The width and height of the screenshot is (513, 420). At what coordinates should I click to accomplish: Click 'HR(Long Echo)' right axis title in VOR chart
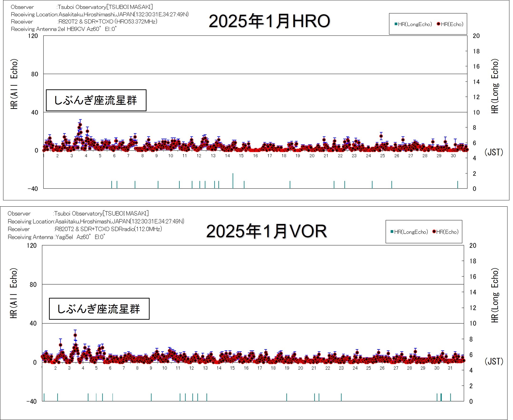coord(495,295)
